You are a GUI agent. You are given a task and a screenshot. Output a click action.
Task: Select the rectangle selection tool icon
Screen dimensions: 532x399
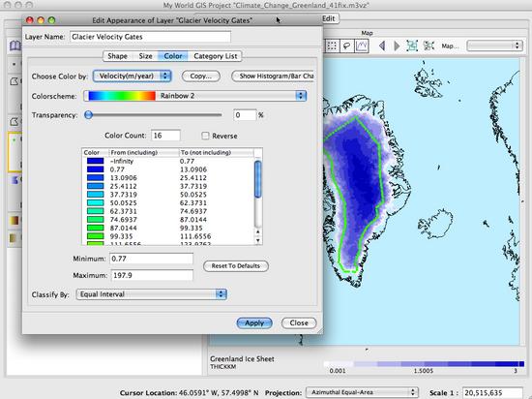pyautogui.click(x=333, y=46)
